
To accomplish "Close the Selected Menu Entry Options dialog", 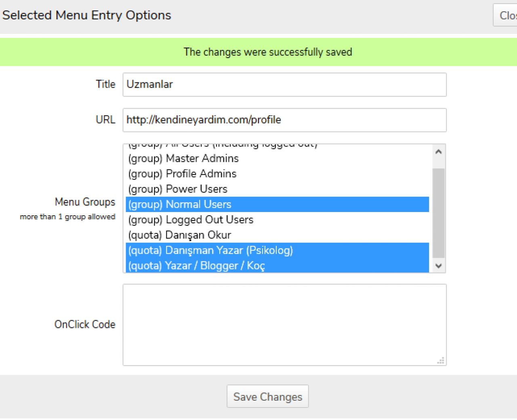I will tap(506, 15).
